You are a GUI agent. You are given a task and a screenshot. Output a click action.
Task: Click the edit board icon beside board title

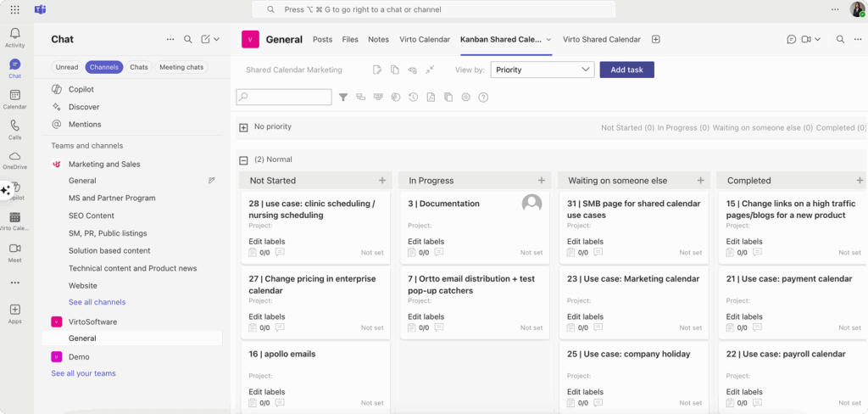pyautogui.click(x=377, y=70)
